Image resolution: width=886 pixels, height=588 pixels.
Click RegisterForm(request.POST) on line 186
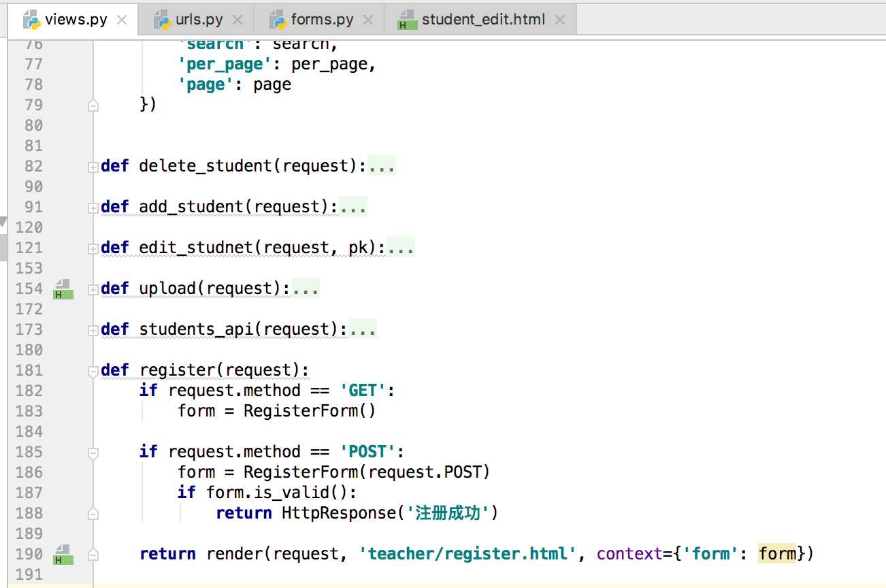(367, 472)
